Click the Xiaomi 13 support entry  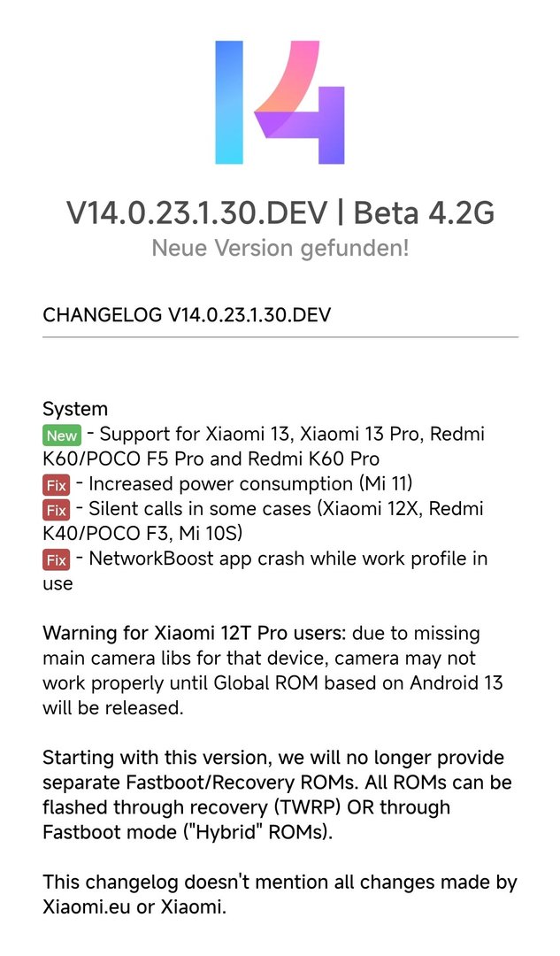click(264, 446)
